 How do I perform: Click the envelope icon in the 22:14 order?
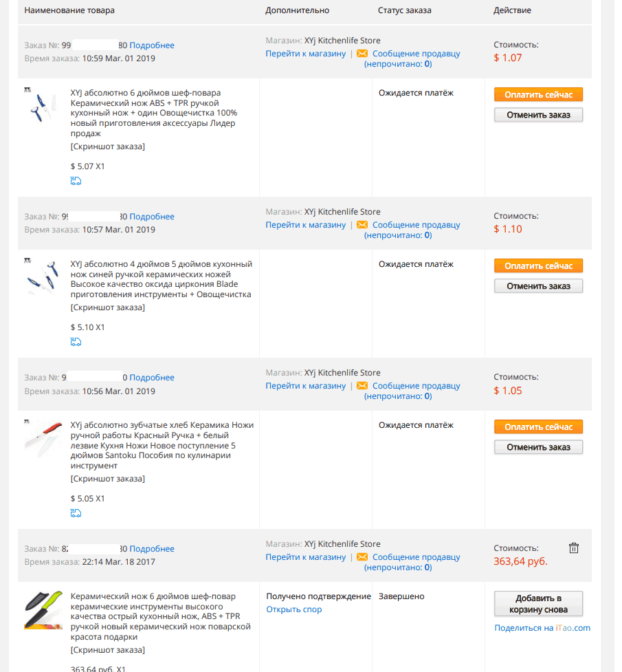tap(362, 556)
